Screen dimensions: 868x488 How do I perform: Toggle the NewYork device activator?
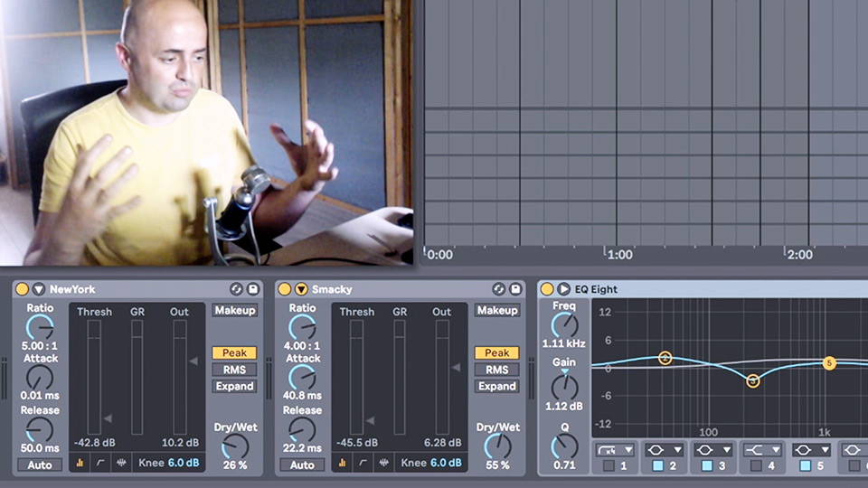pyautogui.click(x=22, y=289)
